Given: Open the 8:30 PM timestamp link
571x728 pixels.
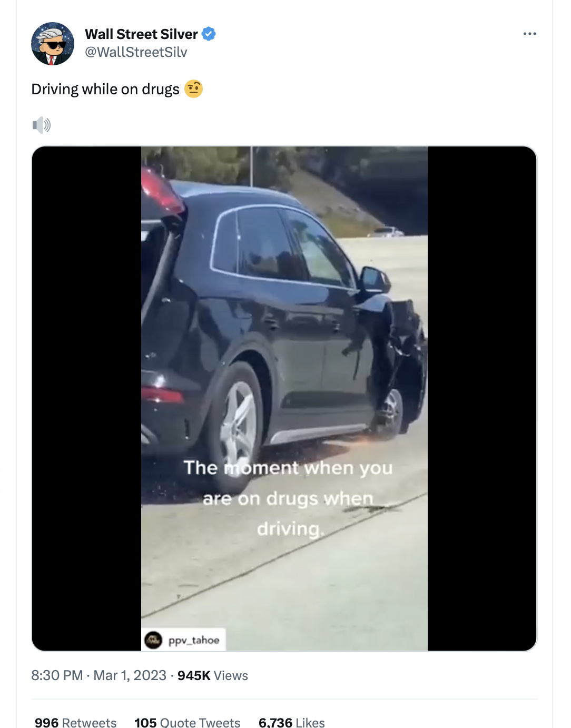Looking at the screenshot, I should coord(57,675).
